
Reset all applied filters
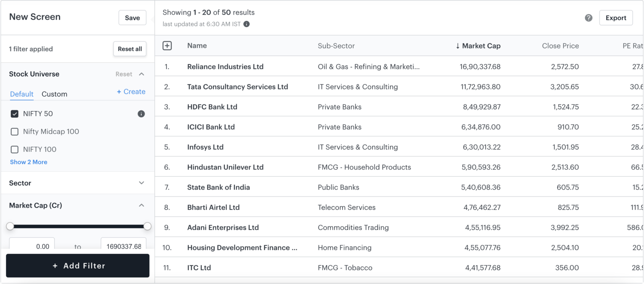[130, 49]
